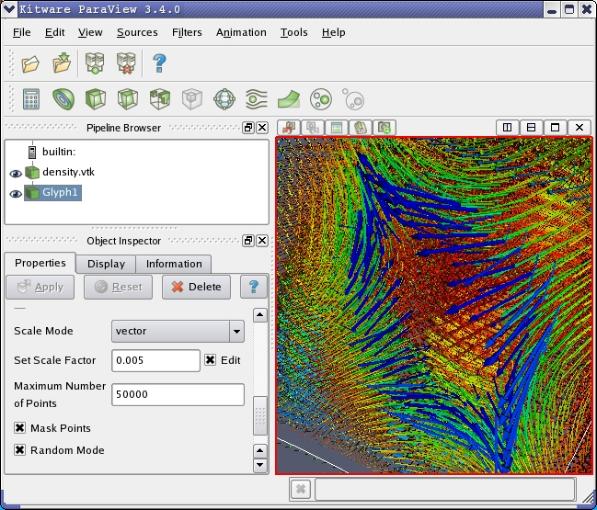Click the properties panel scrollbar handle
Image resolution: width=597 pixels, height=510 pixels.
pyautogui.click(x=260, y=416)
